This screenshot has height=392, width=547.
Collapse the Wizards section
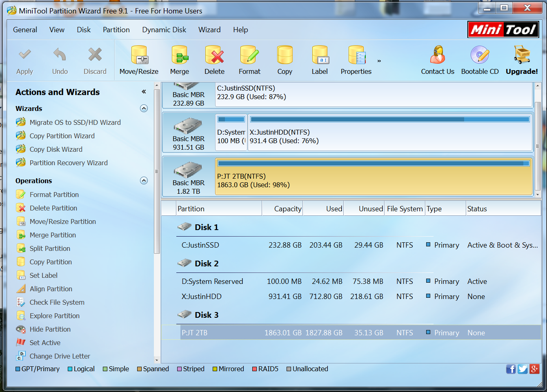(x=144, y=109)
